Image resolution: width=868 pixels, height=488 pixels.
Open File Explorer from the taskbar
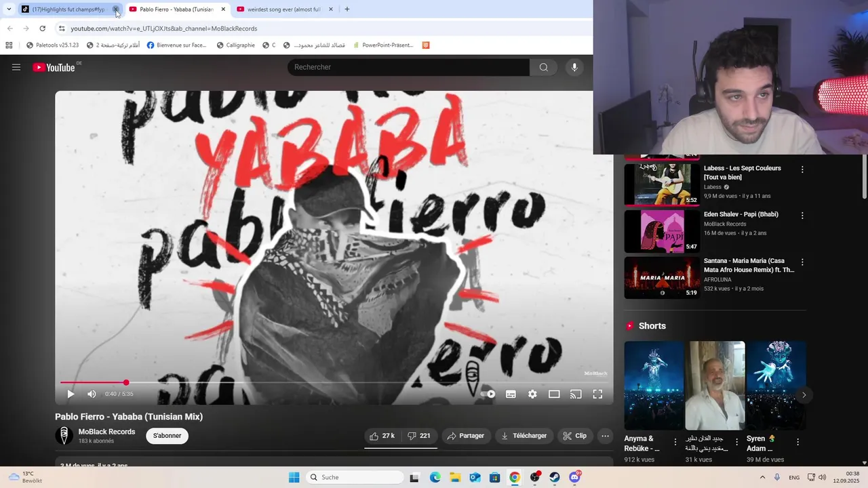coord(455,477)
